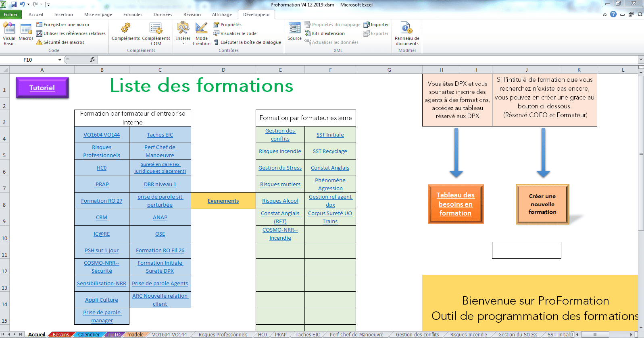Image resolution: width=644 pixels, height=338 pixels.
Task: Toggle Mode Création
Action: coord(201,33)
